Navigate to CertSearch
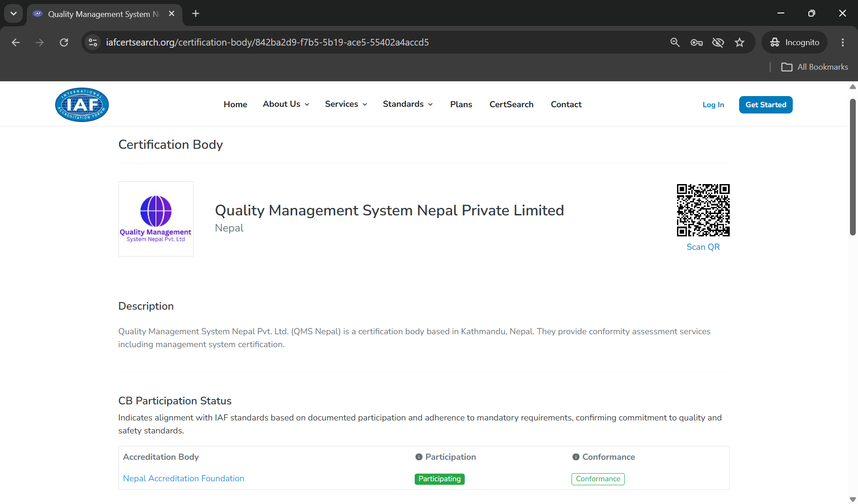This screenshot has height=504, width=858. point(511,104)
